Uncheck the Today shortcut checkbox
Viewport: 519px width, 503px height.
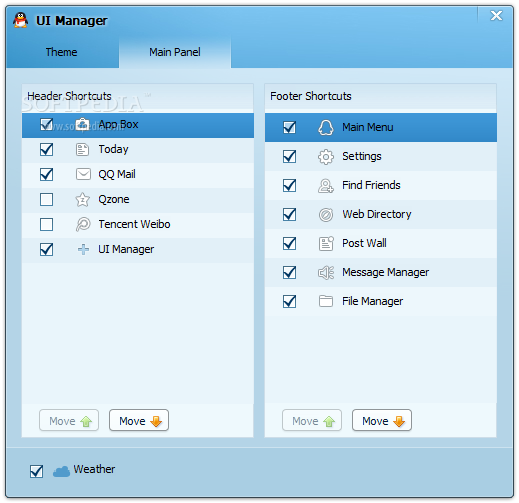[46, 149]
